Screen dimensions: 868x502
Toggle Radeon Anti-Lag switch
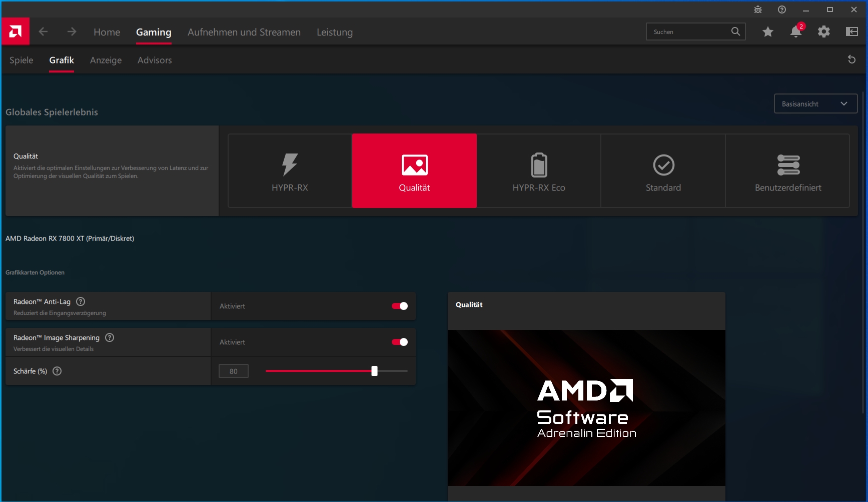coord(400,306)
